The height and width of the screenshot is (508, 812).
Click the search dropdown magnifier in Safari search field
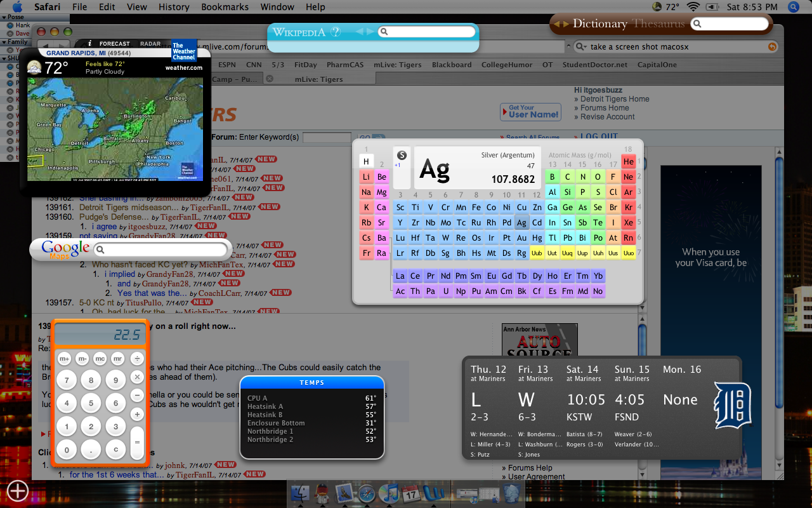tap(581, 46)
